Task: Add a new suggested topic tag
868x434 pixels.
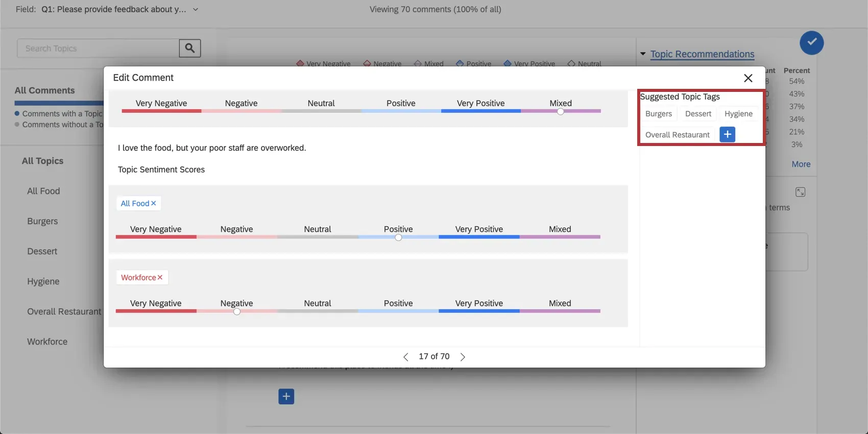Action: click(x=727, y=134)
